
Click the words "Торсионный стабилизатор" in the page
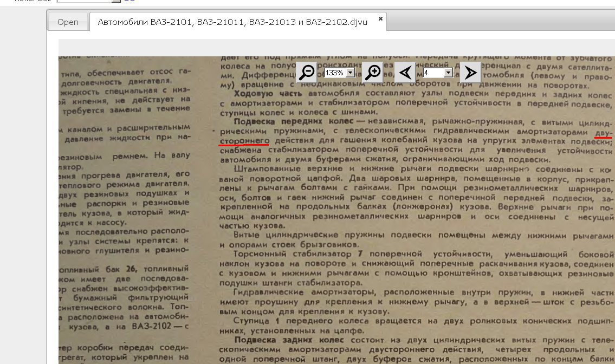[x=292, y=254]
